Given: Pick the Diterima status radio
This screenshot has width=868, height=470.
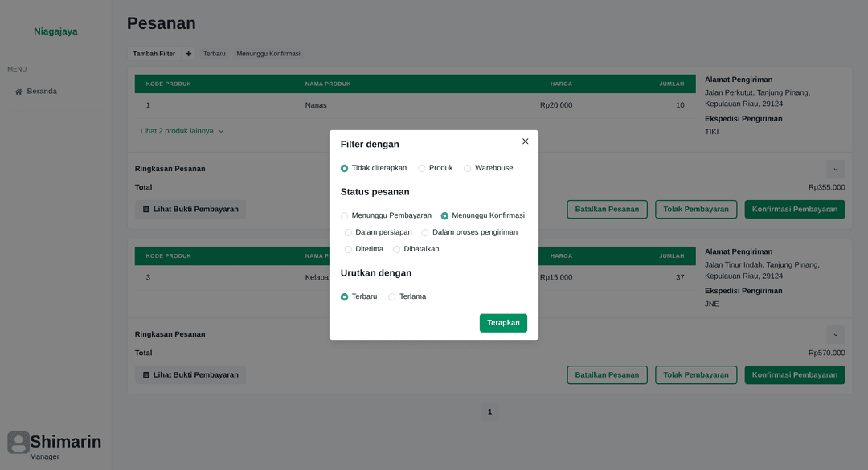Looking at the screenshot, I should pos(348,250).
